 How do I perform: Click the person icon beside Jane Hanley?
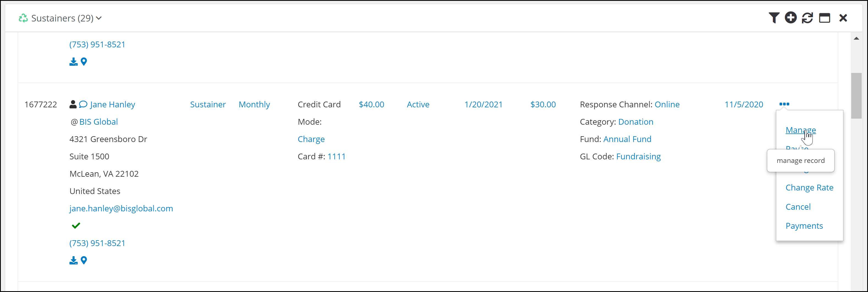73,104
